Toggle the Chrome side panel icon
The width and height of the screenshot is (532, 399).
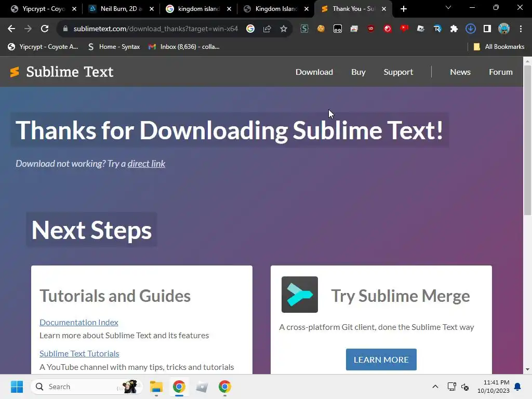click(x=487, y=29)
